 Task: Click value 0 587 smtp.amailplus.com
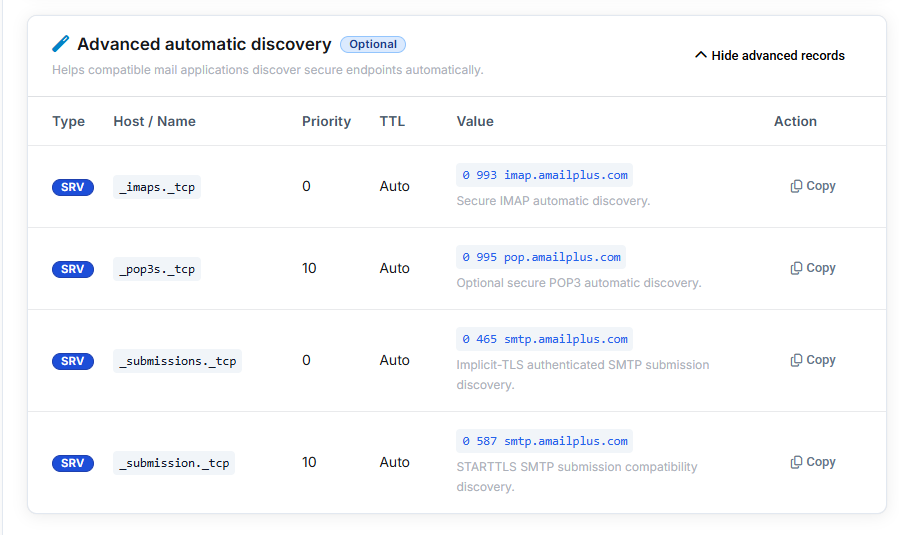click(x=545, y=441)
